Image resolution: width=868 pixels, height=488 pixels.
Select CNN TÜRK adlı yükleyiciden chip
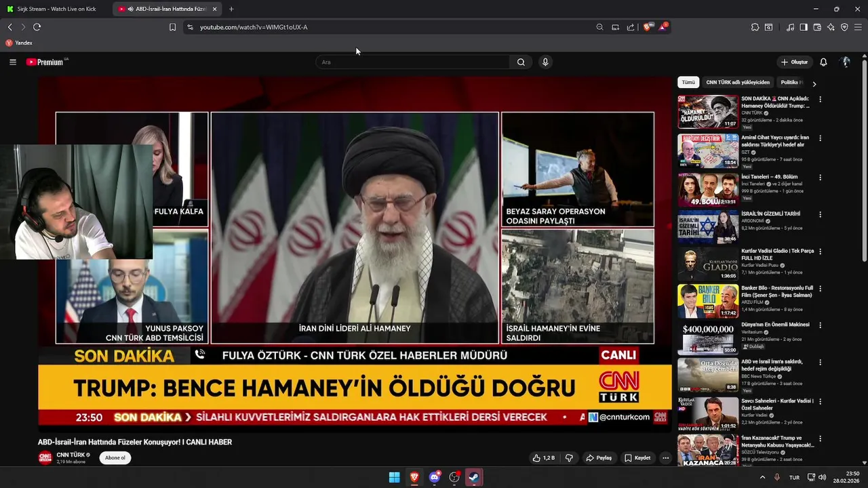738,83
